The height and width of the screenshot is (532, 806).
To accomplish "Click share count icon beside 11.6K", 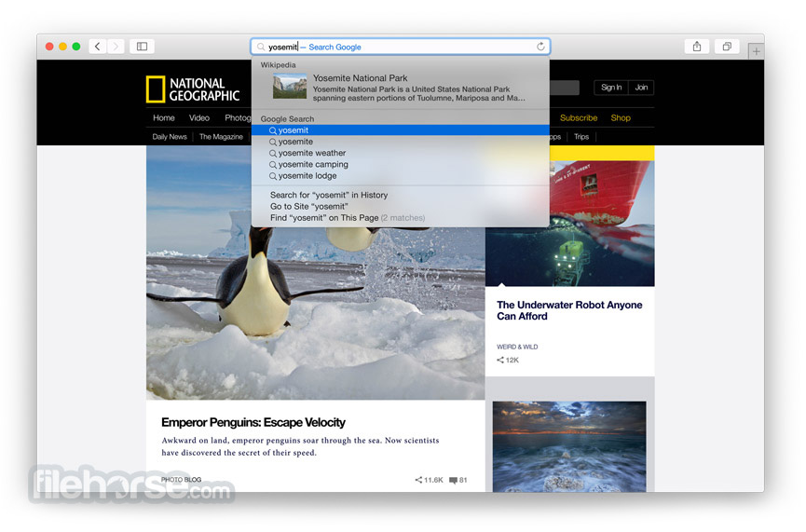I will 418,480.
